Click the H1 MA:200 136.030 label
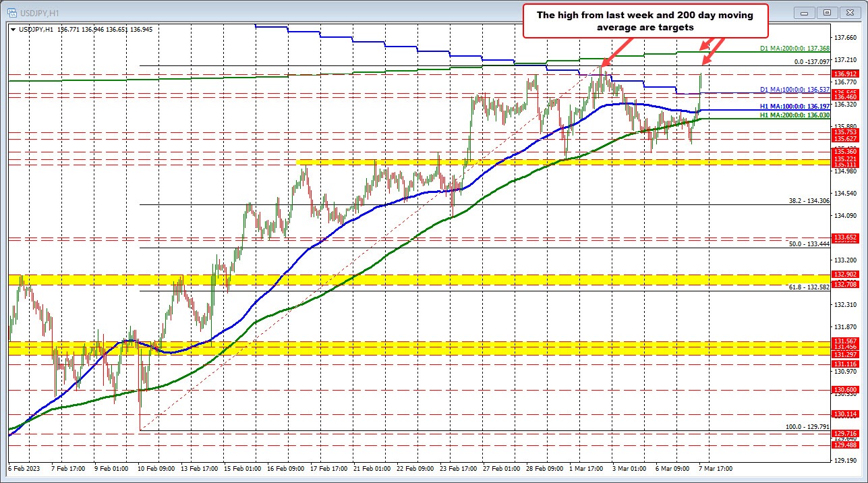 [x=794, y=115]
